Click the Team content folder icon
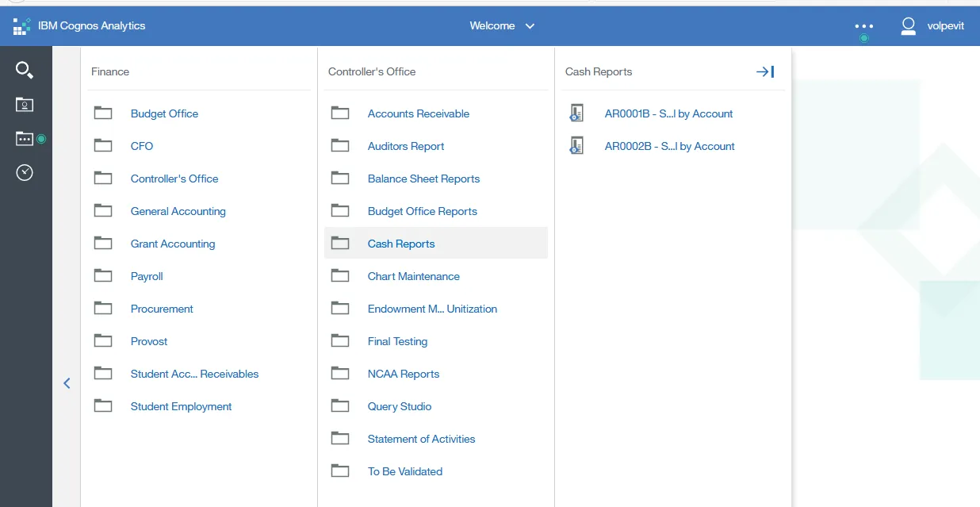 25,139
